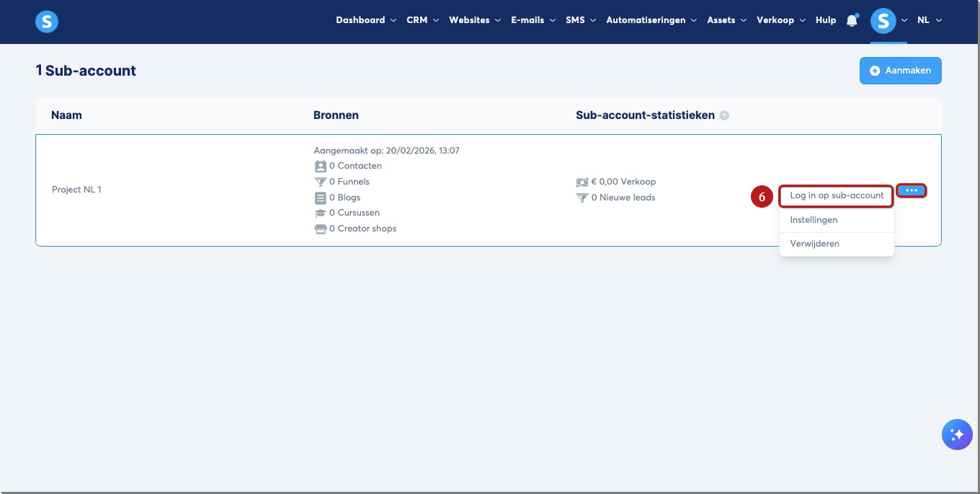Click the Naam column header
Image resolution: width=980 pixels, height=494 pixels.
click(x=66, y=115)
